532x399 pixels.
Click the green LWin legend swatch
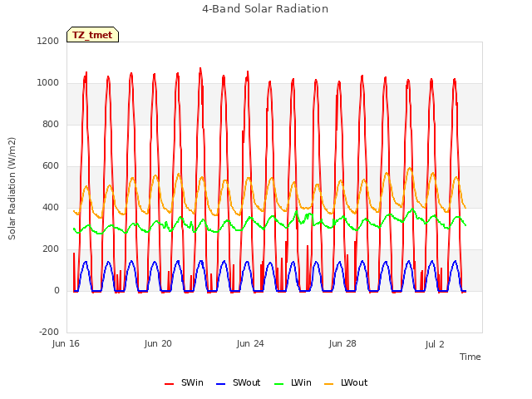[278, 384]
